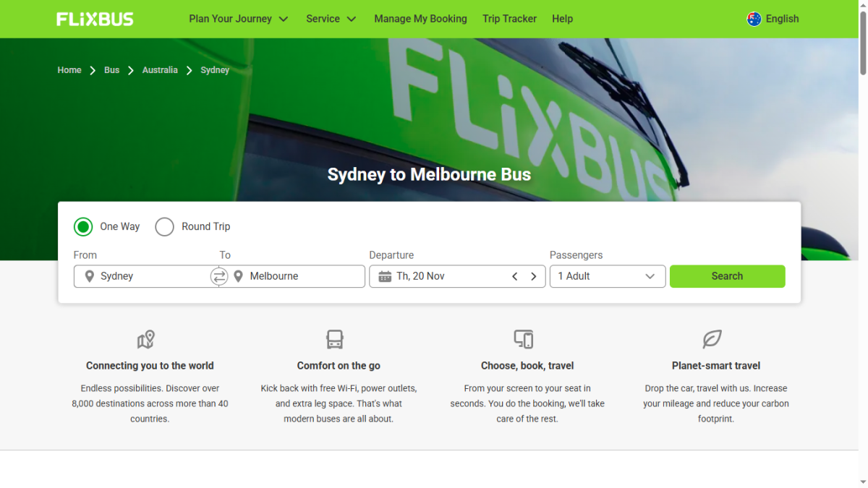Screen dimensions: 868x488
Task: Click the next day chevron on Departure
Action: click(x=534, y=276)
